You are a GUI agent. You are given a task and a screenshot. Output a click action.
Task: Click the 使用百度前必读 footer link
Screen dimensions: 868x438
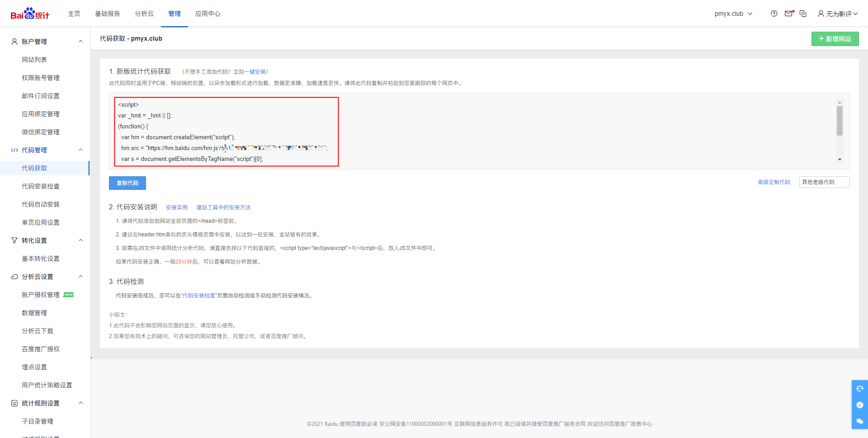(359, 424)
